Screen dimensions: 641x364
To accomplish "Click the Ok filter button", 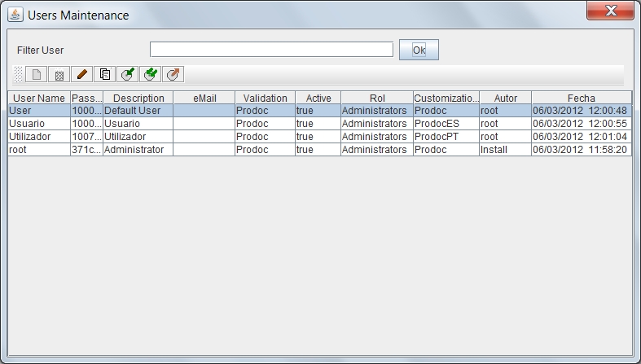I will [x=419, y=50].
